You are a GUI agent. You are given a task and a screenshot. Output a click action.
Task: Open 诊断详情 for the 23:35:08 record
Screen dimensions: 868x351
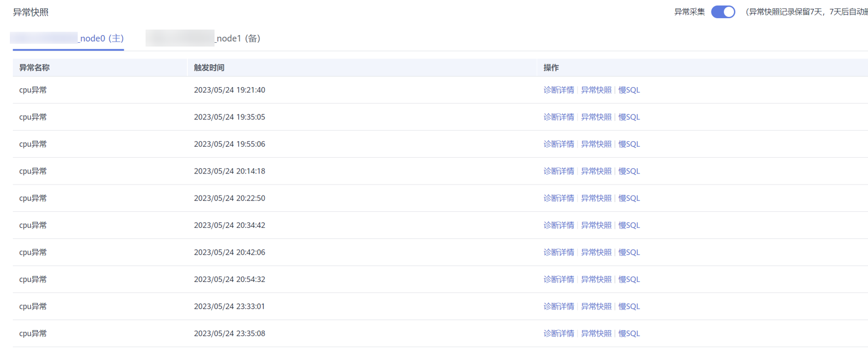pos(558,333)
